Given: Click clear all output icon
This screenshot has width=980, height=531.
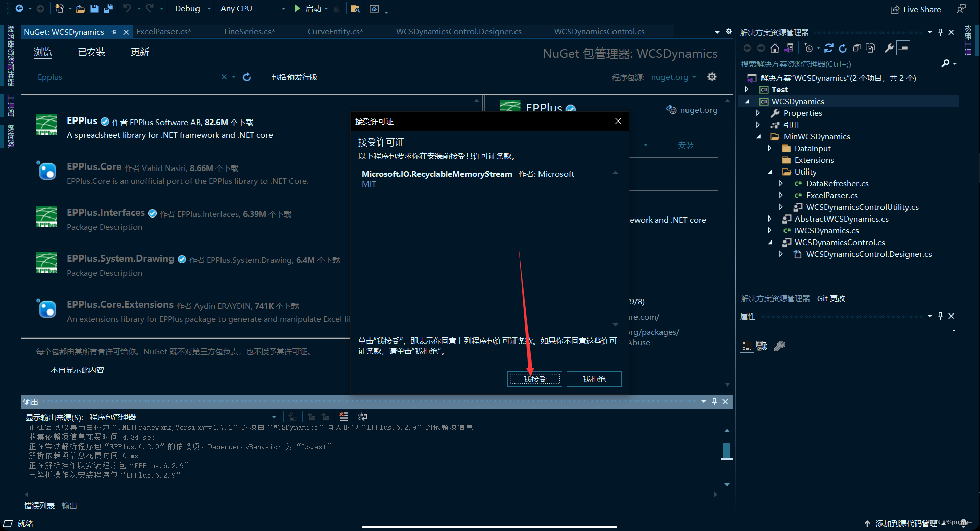Looking at the screenshot, I should [x=344, y=417].
